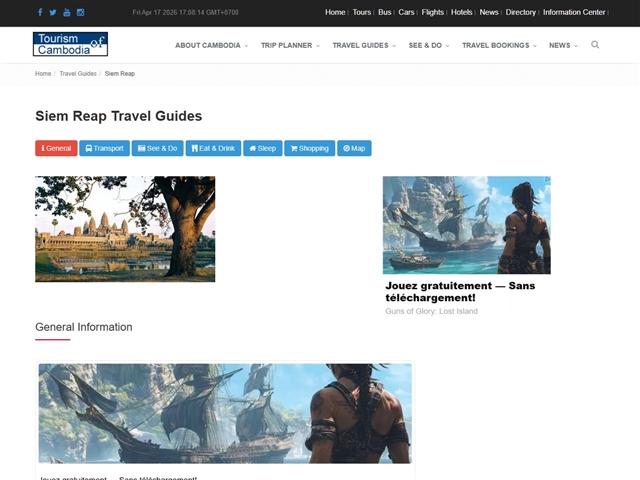Click the Siem Reap breadcrumb
The width and height of the screenshot is (640, 480).
(x=120, y=73)
